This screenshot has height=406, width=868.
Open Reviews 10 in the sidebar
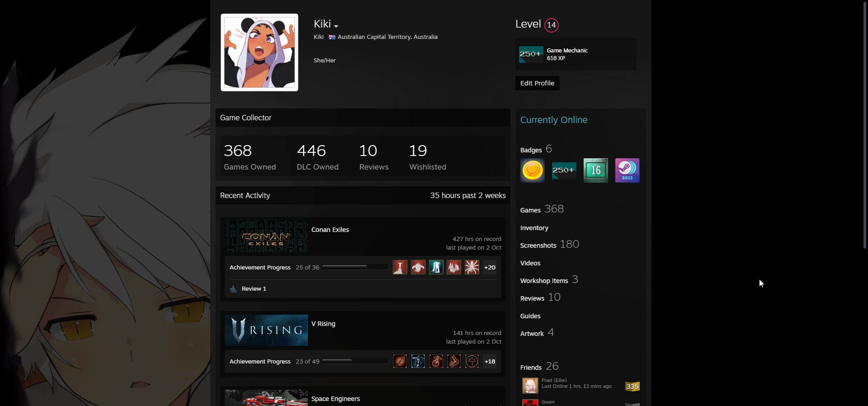point(540,297)
